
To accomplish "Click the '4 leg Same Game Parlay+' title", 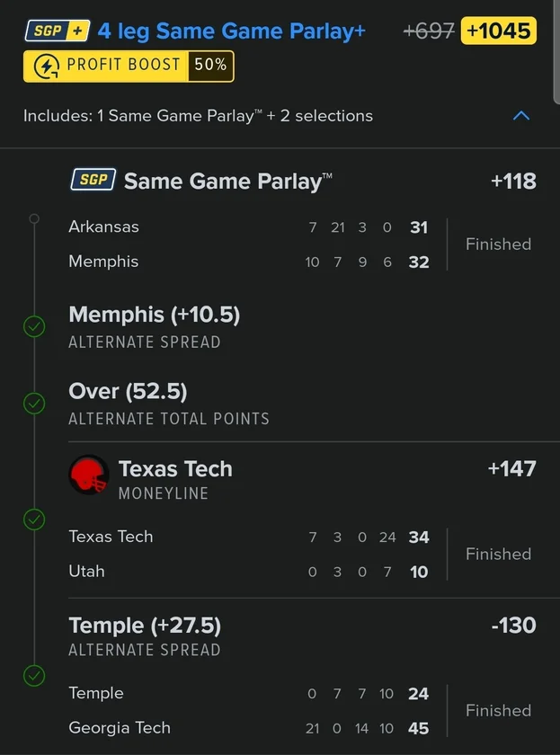I will [231, 31].
